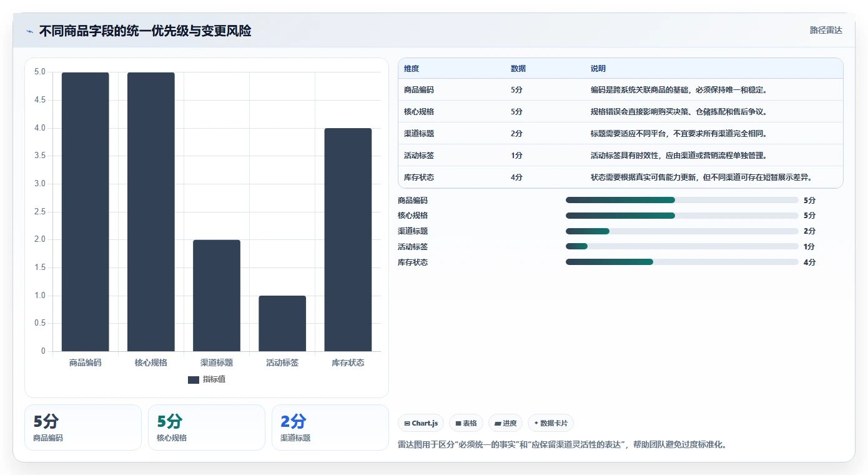868x475 pixels.
Task: Click the 活动标签 x-axis label under the chart
Action: [x=282, y=362]
